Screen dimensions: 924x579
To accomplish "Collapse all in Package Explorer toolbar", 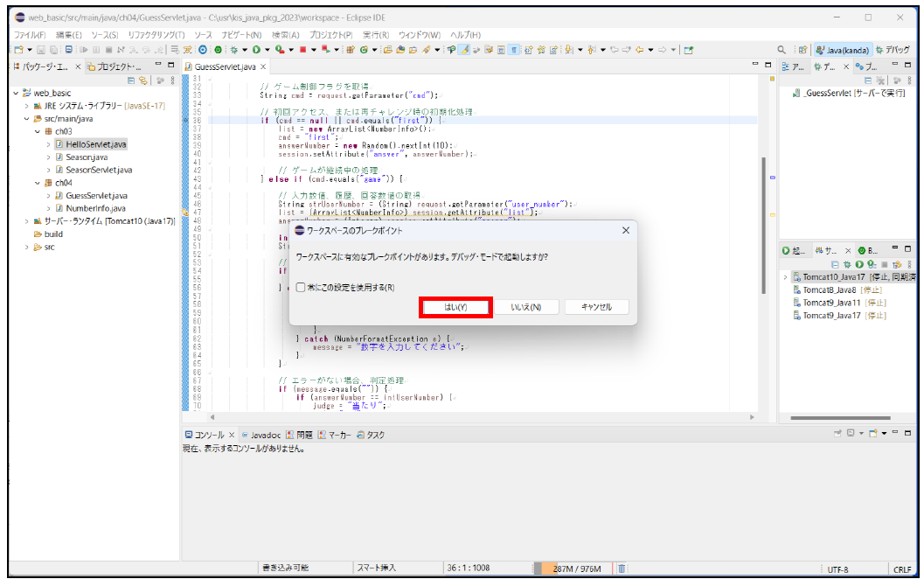I will [132, 80].
